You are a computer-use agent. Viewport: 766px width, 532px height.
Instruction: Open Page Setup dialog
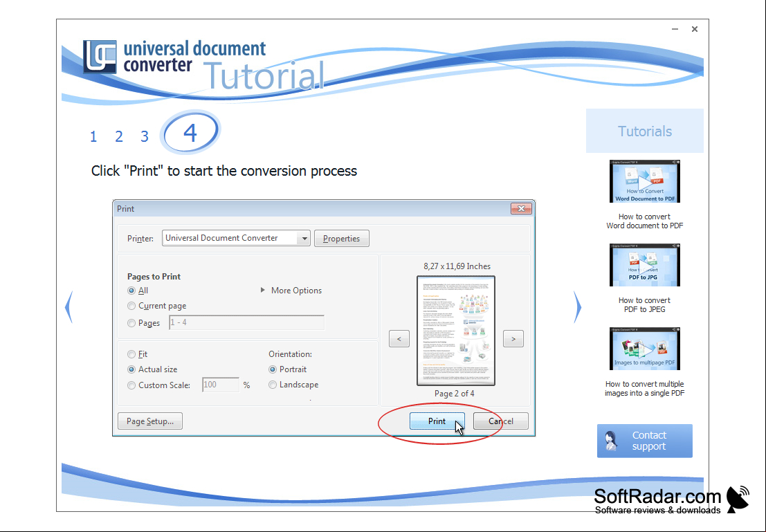[150, 421]
